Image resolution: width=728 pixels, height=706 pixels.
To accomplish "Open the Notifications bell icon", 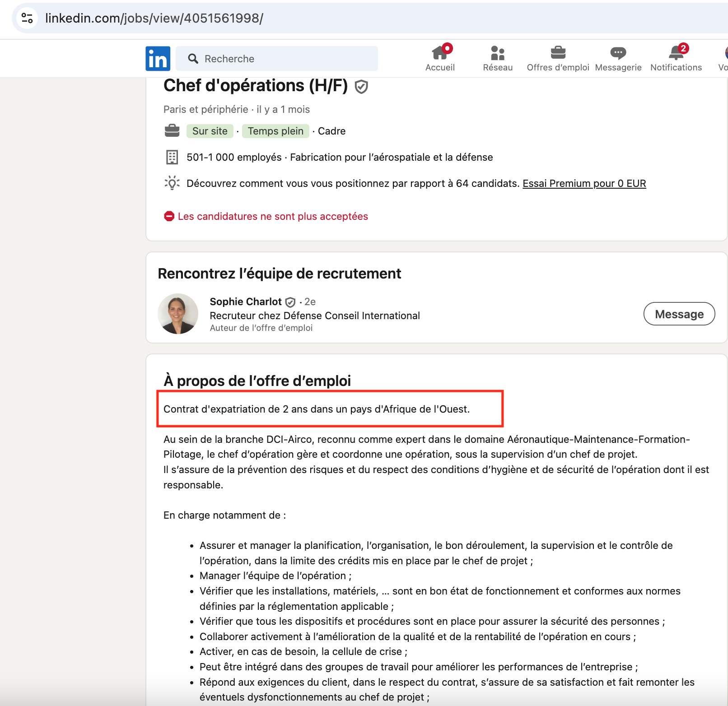I will [x=676, y=53].
